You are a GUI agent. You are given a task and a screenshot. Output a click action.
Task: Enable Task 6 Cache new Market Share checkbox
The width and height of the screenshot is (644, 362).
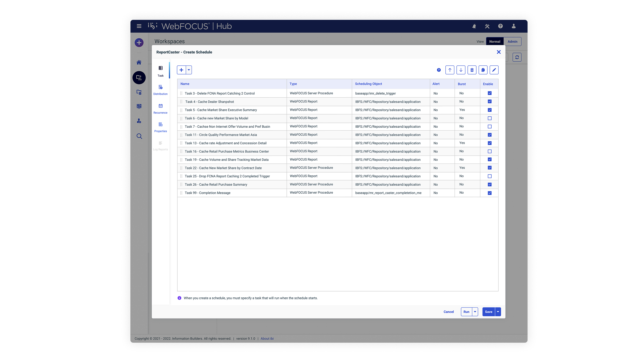click(x=489, y=118)
